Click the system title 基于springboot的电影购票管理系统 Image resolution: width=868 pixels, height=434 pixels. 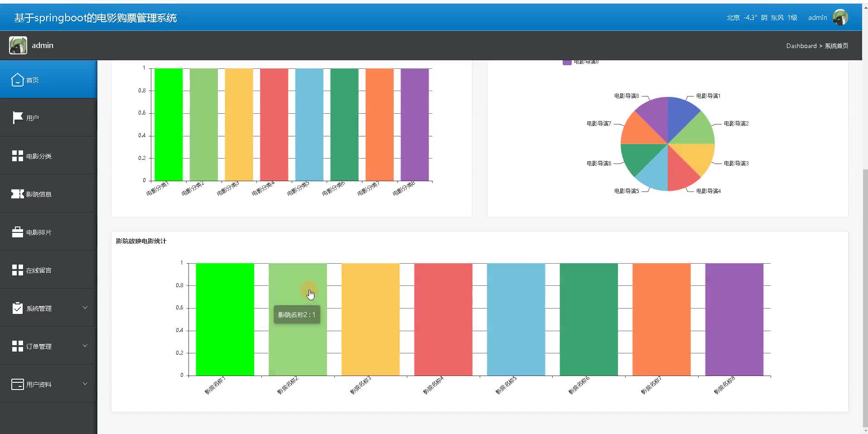[x=96, y=18]
